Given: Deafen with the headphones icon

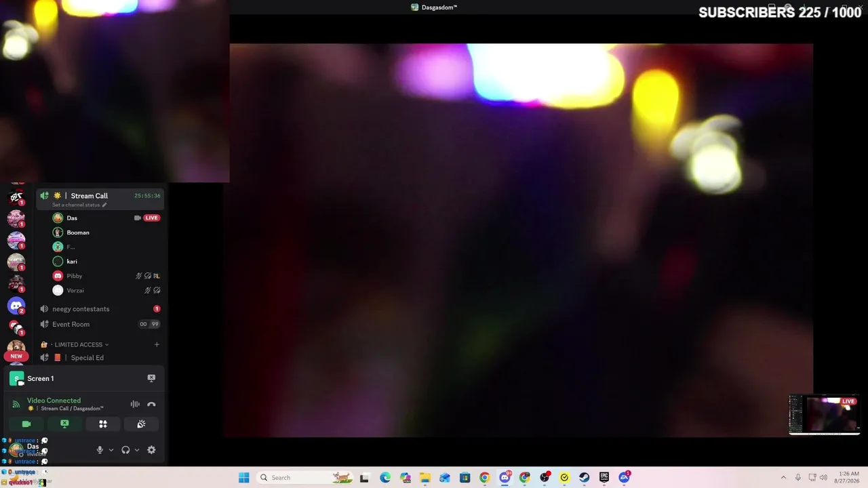Looking at the screenshot, I should pos(125,450).
